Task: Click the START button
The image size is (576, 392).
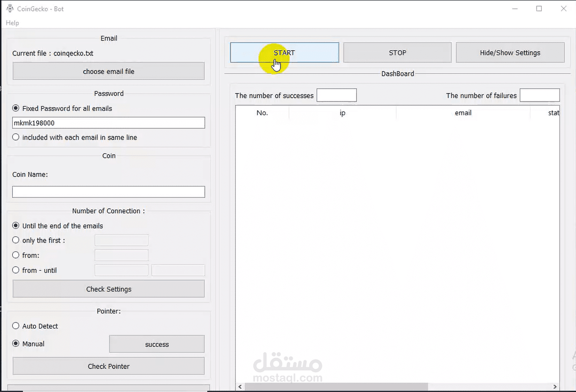Action: tap(284, 53)
